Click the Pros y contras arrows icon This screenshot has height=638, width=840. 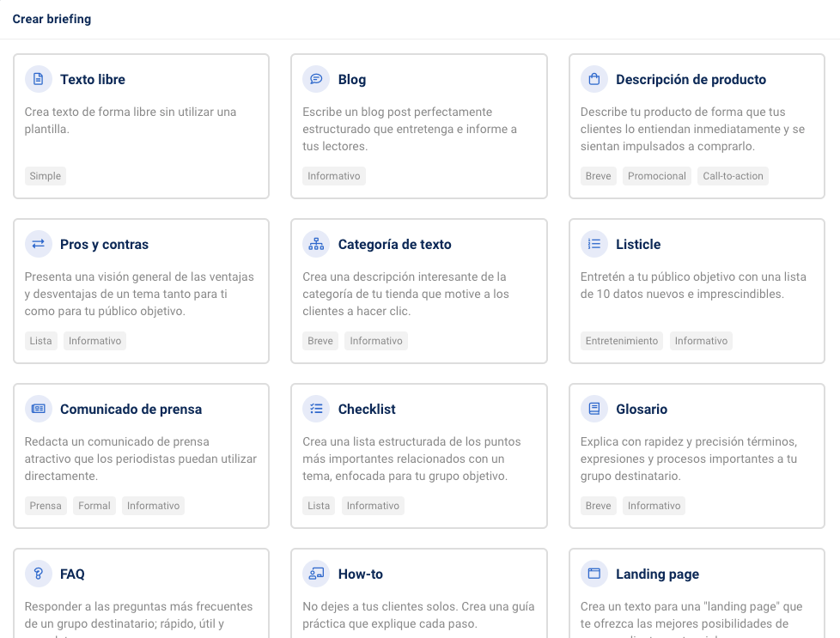click(x=38, y=244)
